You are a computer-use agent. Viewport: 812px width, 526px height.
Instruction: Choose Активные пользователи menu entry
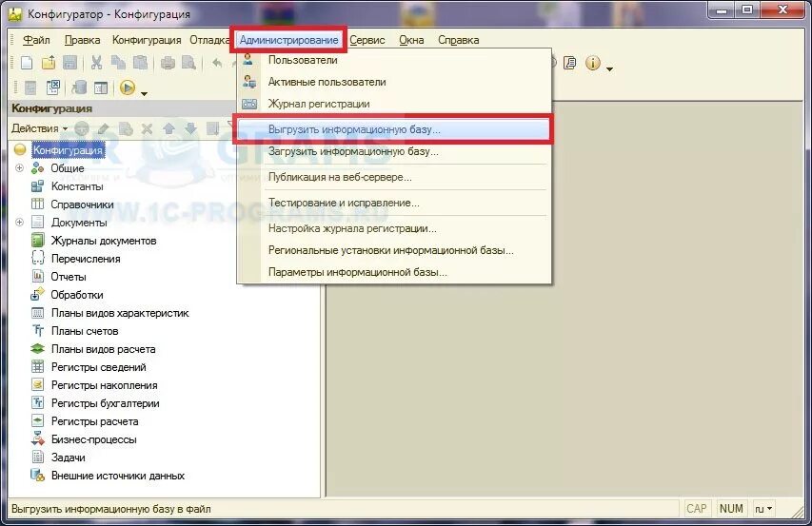tap(394, 82)
